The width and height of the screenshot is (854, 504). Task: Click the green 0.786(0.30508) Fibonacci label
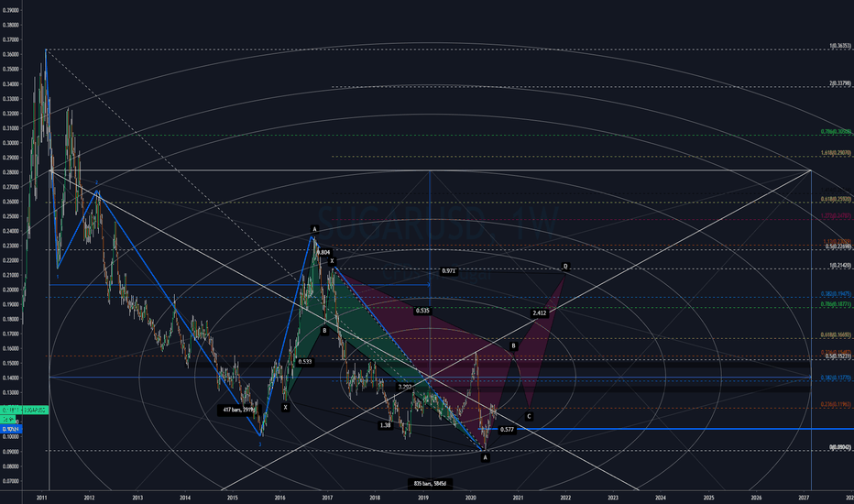[836, 132]
